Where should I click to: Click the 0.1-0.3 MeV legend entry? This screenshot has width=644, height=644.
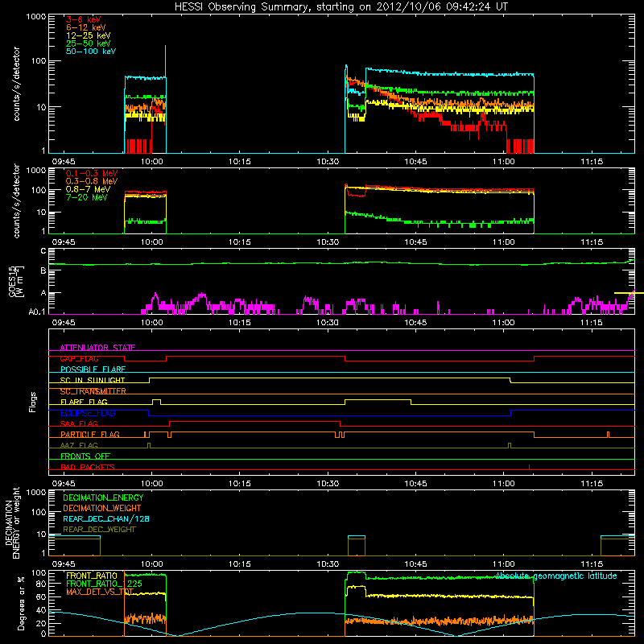92,173
